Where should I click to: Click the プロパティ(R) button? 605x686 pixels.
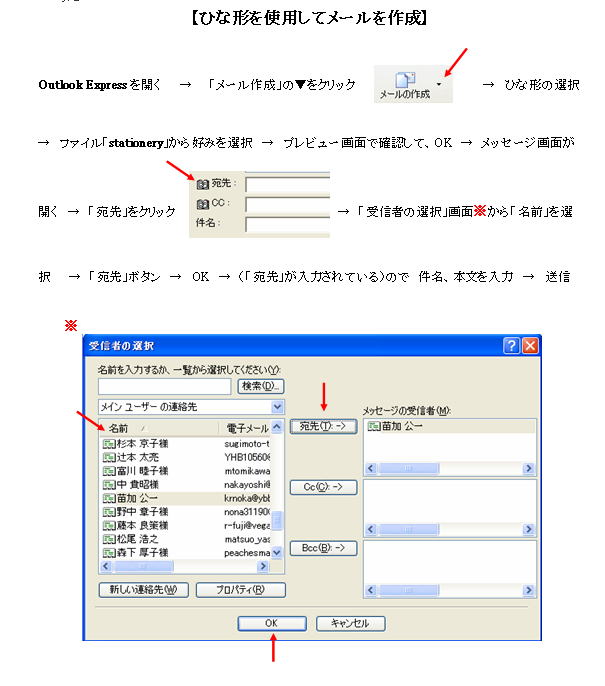coord(241,590)
